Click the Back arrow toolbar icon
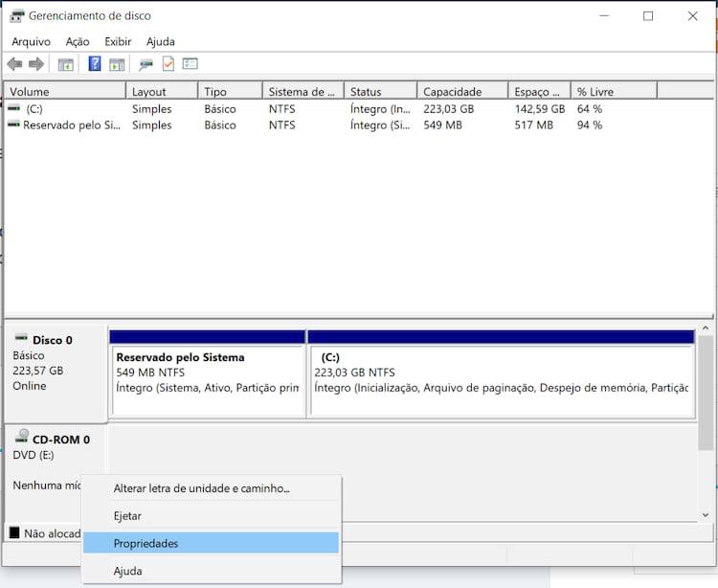This screenshot has width=718, height=588. tap(14, 64)
